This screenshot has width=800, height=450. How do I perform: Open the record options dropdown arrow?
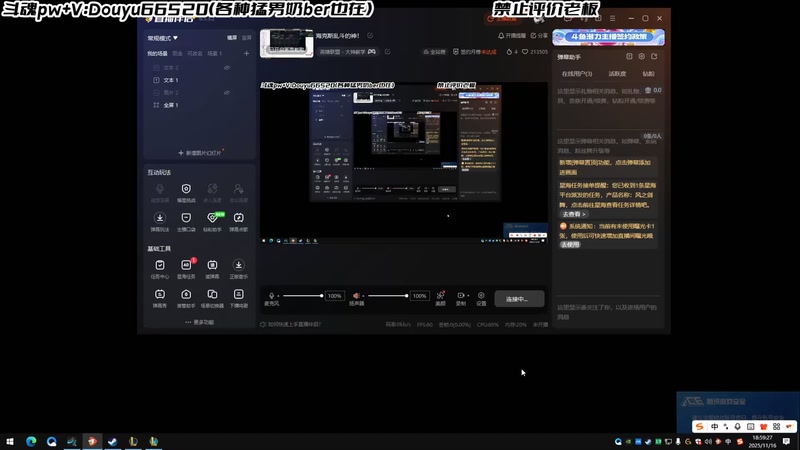468,295
